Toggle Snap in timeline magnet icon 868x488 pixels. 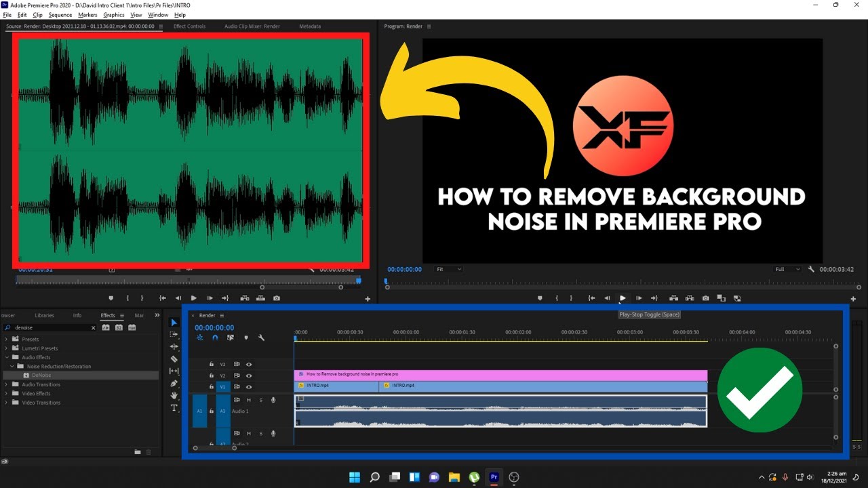(x=215, y=338)
